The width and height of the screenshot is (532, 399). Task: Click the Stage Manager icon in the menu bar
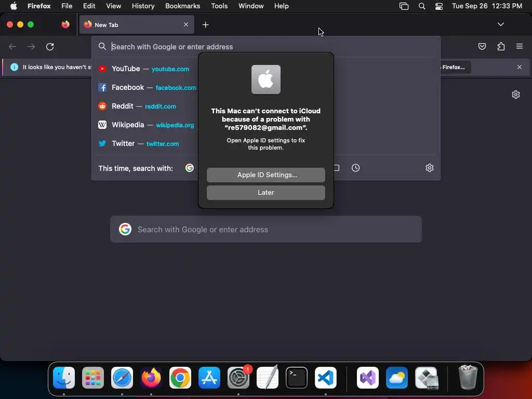[404, 6]
